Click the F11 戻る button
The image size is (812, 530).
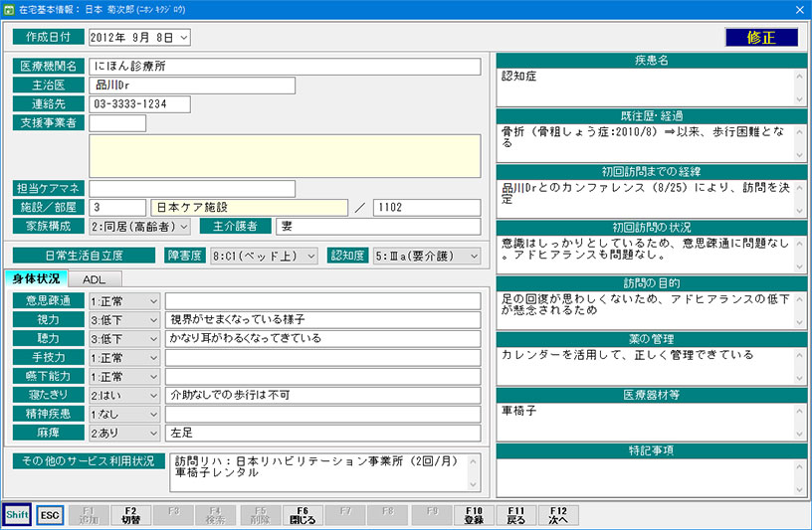pos(515,515)
